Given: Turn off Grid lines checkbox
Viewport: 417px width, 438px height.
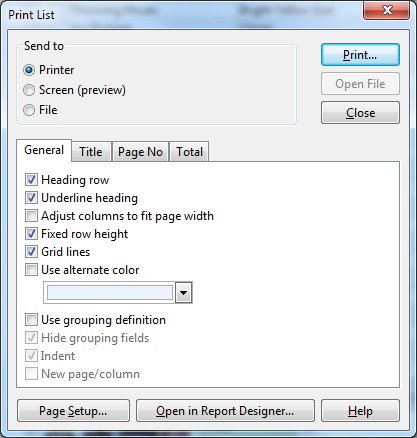Looking at the screenshot, I should pyautogui.click(x=31, y=252).
